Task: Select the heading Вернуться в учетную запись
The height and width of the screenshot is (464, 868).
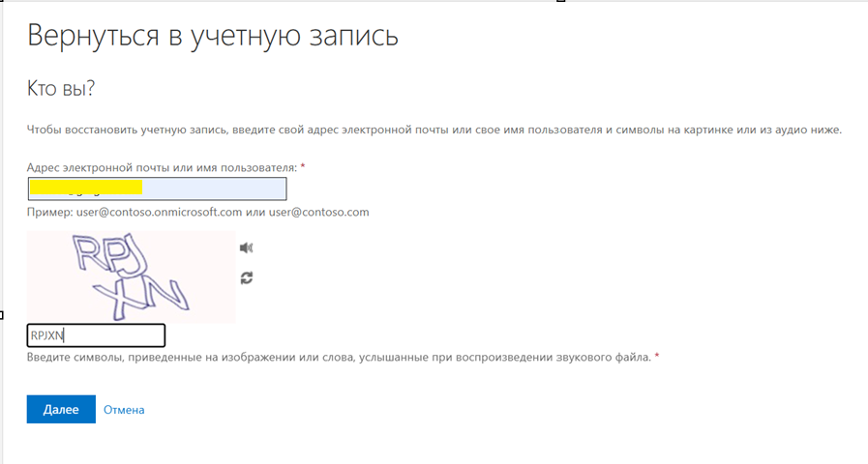Action: [x=213, y=36]
